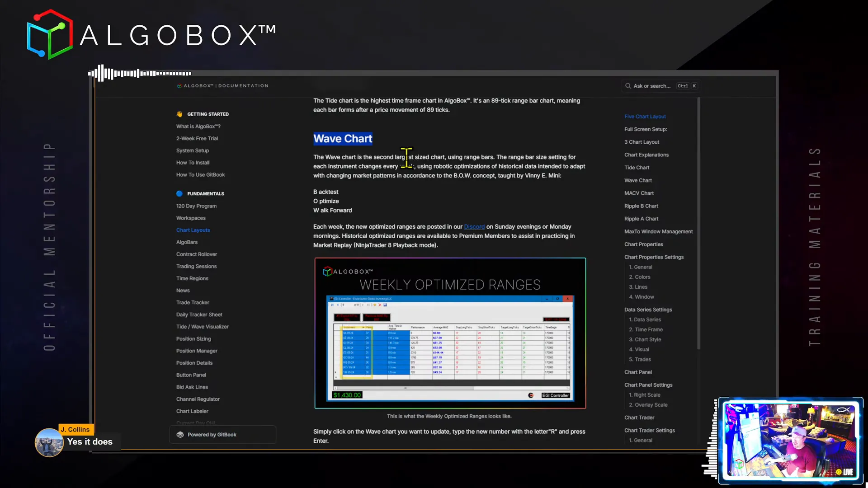Open Chart Labeler page

click(x=193, y=412)
